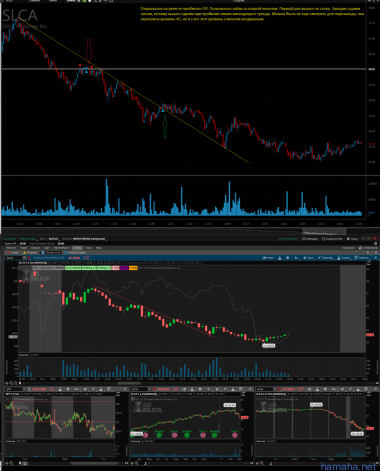Click the main chart symbol input field
The width and height of the screenshot is (380, 471).
point(14,258)
